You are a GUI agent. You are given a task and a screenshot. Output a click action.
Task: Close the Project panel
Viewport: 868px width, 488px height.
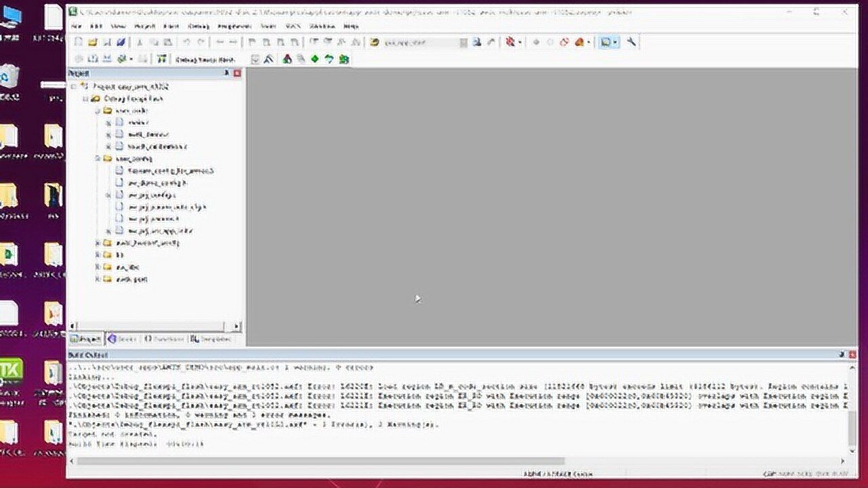click(x=237, y=73)
